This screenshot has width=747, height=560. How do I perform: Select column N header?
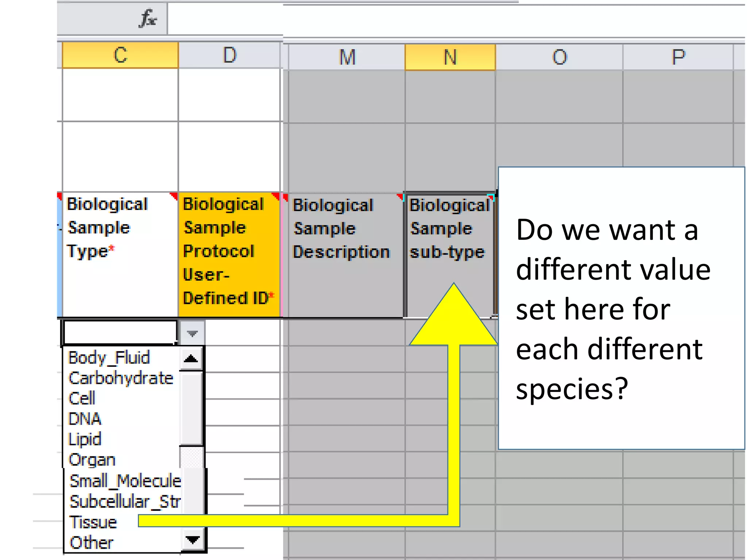(x=450, y=57)
